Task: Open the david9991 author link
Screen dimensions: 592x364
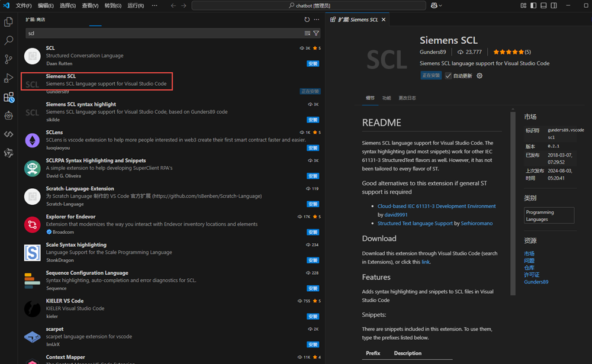Action: click(x=395, y=215)
